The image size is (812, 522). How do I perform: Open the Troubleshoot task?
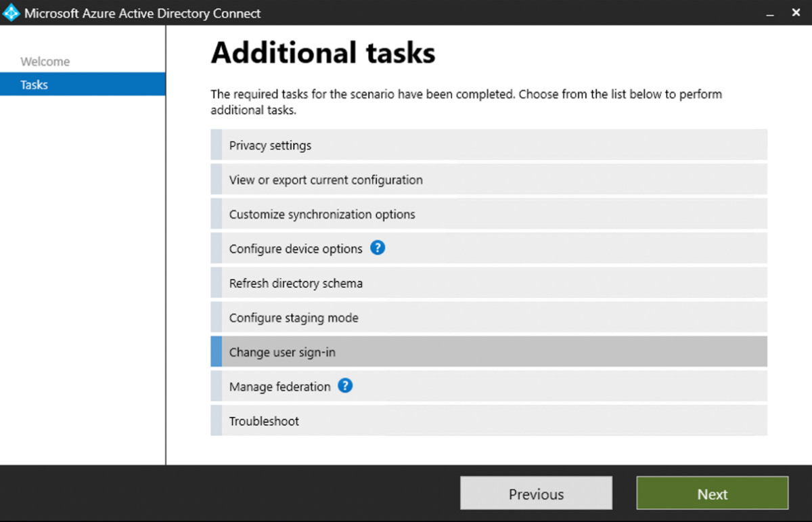tap(489, 421)
